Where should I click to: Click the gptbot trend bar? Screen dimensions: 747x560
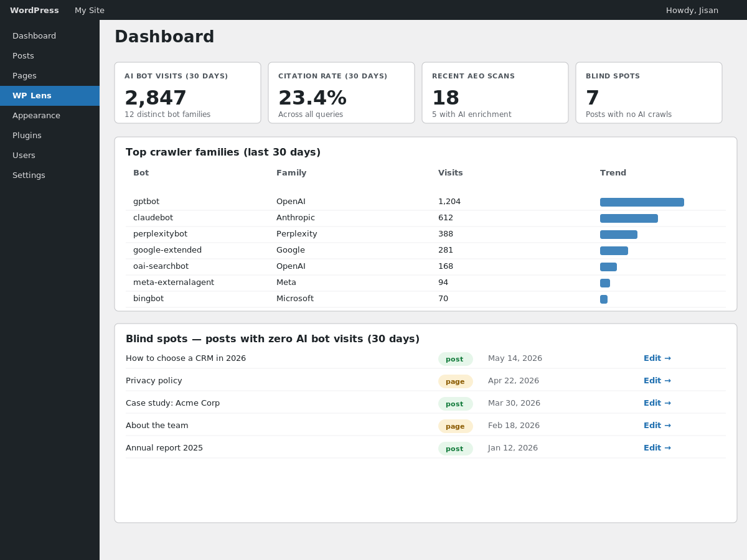pos(642,202)
